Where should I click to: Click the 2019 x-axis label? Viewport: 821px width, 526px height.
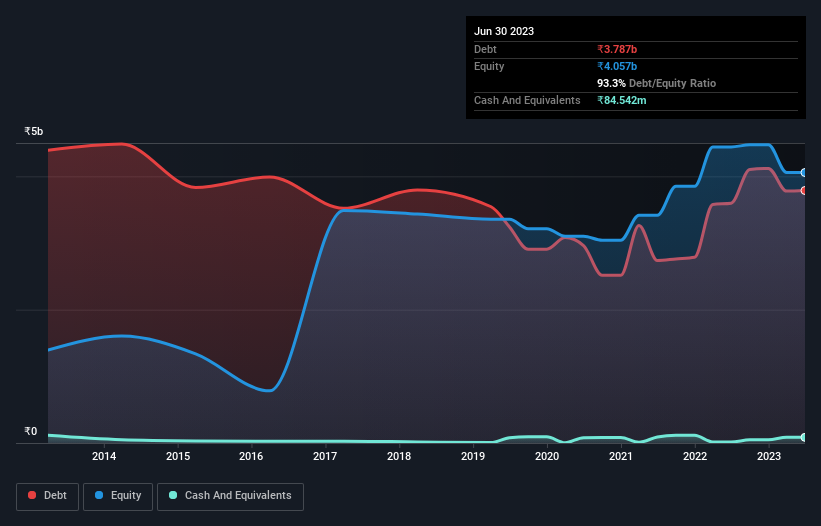pos(473,456)
